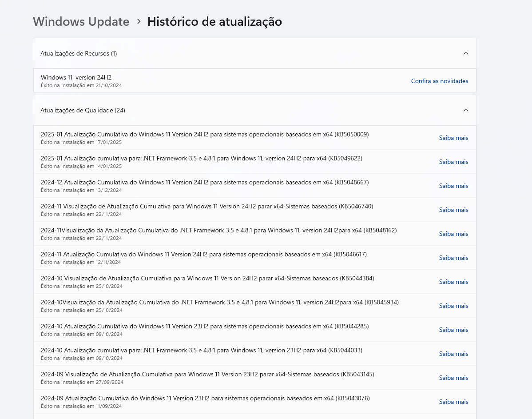Collapse the Atualizações de Qualidade section
The height and width of the screenshot is (419, 532).
pyautogui.click(x=466, y=110)
